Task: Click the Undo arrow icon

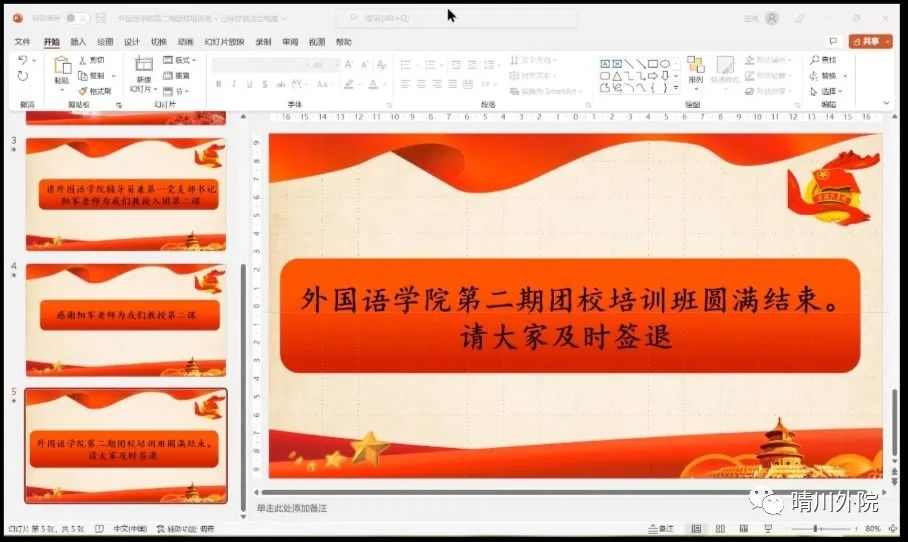Action: pos(23,61)
